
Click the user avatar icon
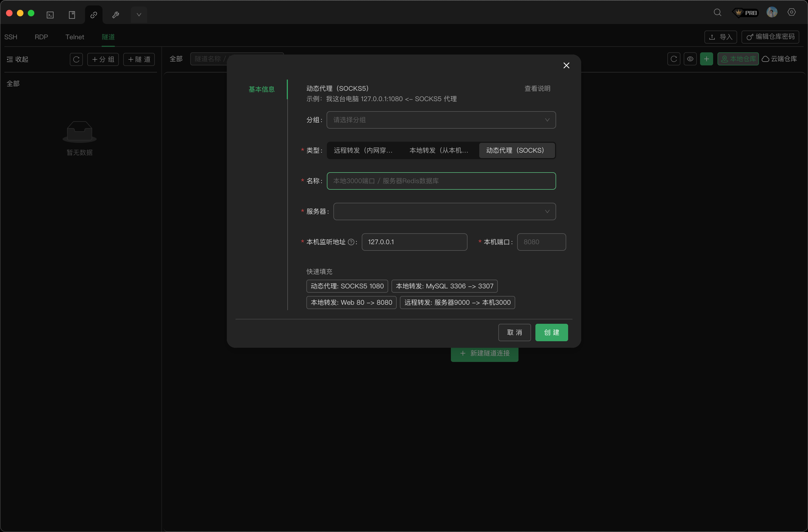[x=772, y=13]
